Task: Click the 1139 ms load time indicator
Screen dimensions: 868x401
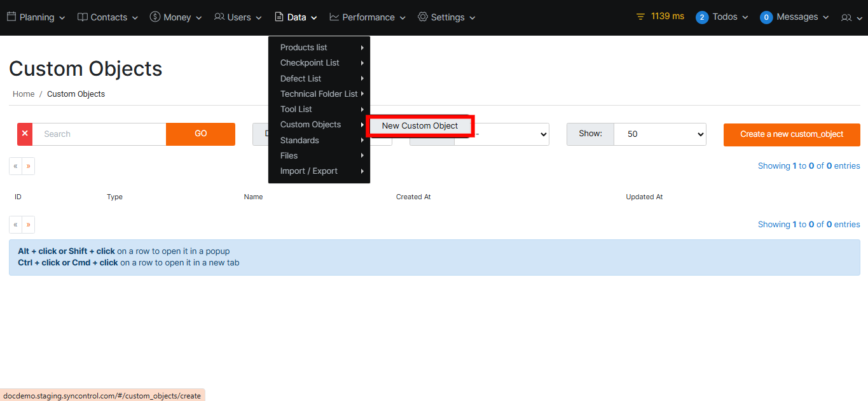Action: coord(660,17)
